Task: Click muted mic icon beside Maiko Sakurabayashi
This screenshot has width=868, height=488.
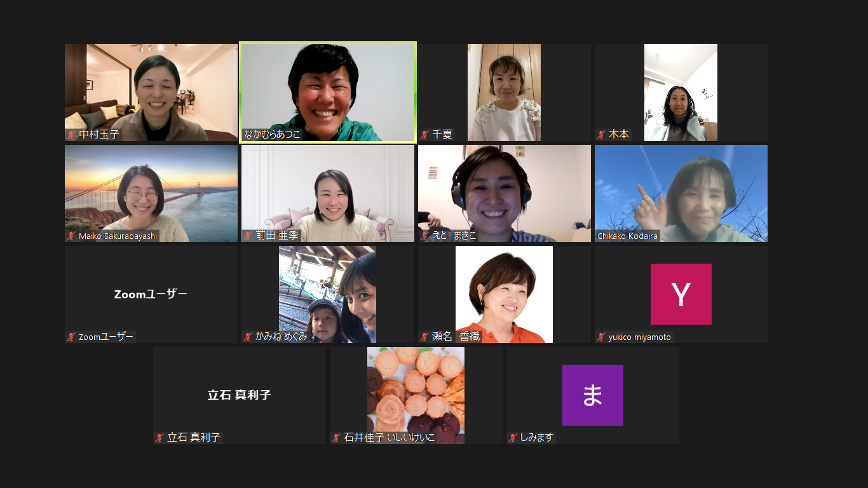Action: (x=71, y=236)
